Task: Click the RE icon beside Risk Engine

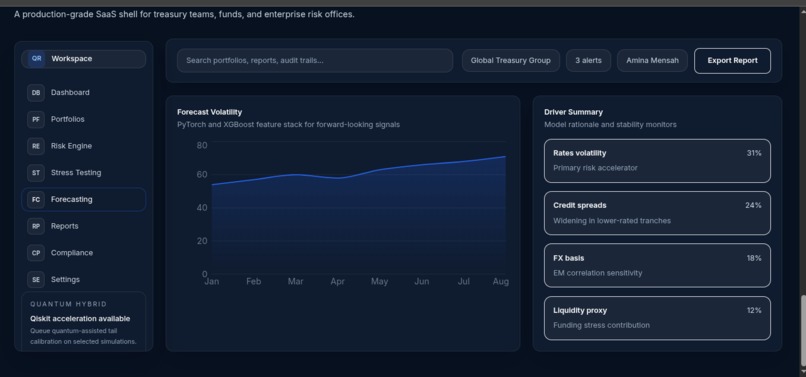Action: point(36,146)
